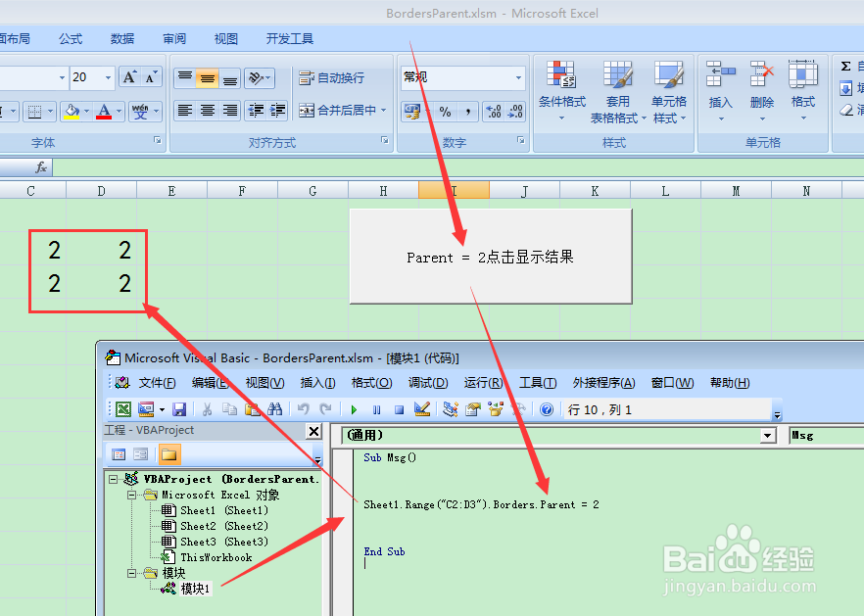Open the 数据 ribbon tab
Viewport: 864px width, 616px height.
(x=122, y=39)
